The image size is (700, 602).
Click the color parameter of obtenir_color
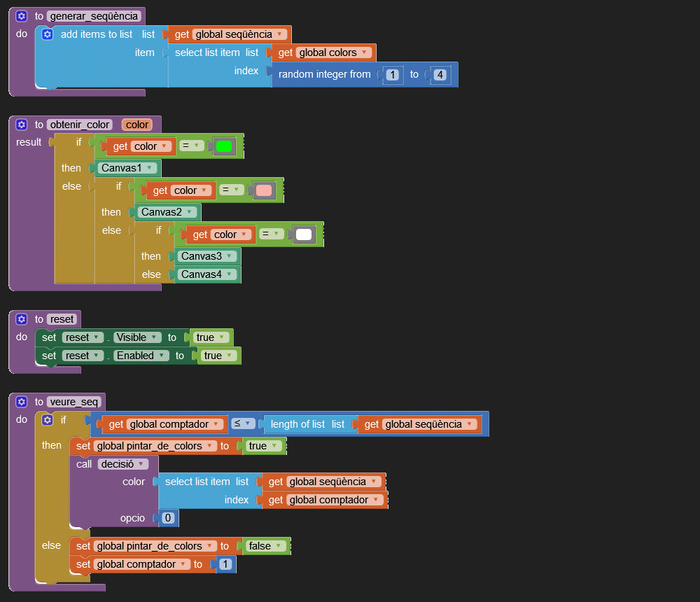[137, 125]
